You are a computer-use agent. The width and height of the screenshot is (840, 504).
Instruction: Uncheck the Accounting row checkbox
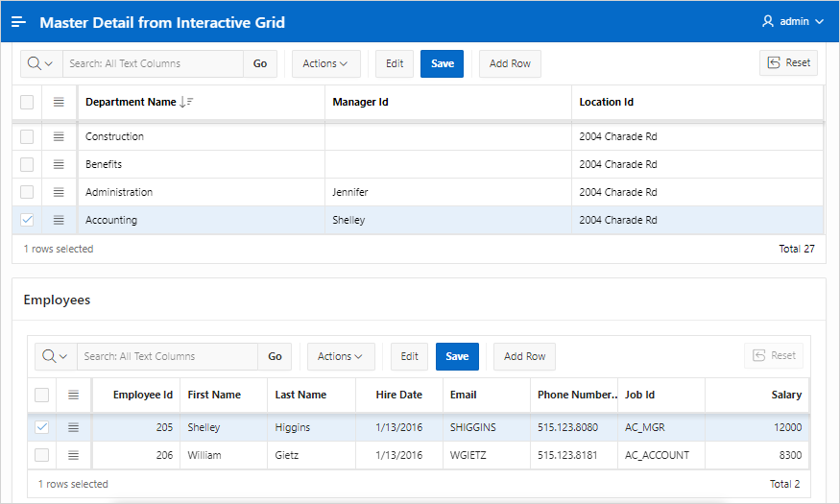click(27, 220)
